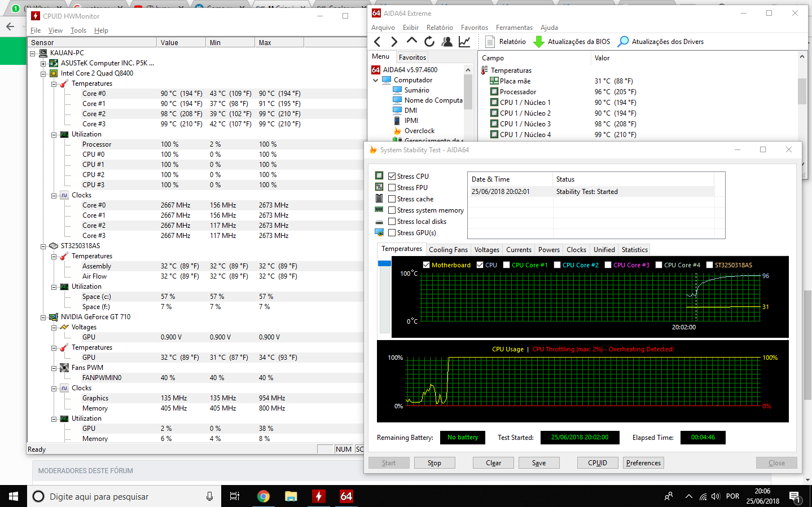Image resolution: width=812 pixels, height=507 pixels.
Task: Enable Stress FPU checkbox
Action: (392, 187)
